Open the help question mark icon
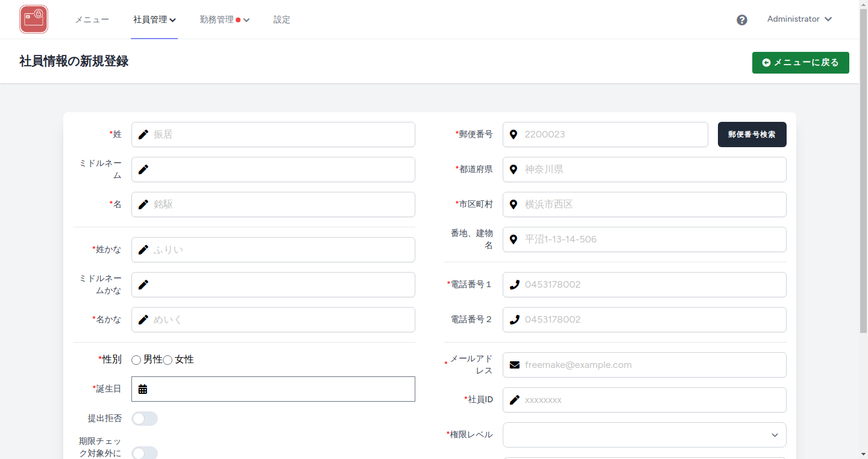Viewport: 868px width, 459px height. (x=742, y=20)
